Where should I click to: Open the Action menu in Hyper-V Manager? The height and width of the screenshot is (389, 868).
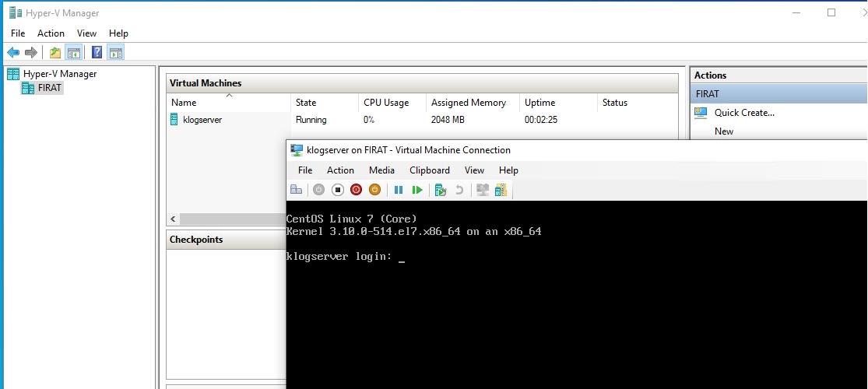coord(51,33)
